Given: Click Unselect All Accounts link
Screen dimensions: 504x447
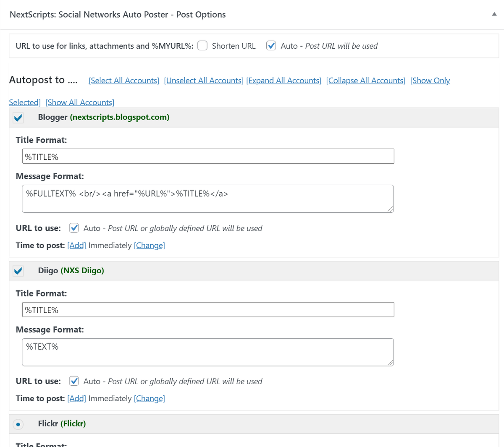Looking at the screenshot, I should 204,81.
